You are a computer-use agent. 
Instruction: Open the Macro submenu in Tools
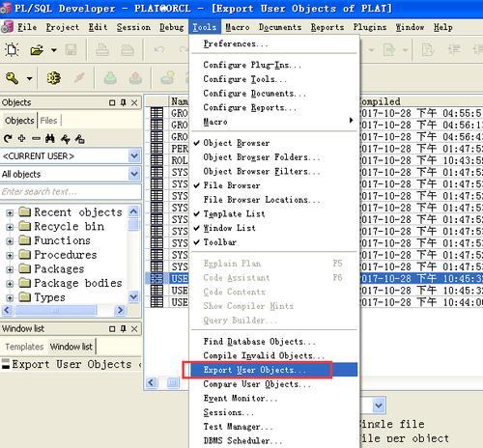[274, 122]
